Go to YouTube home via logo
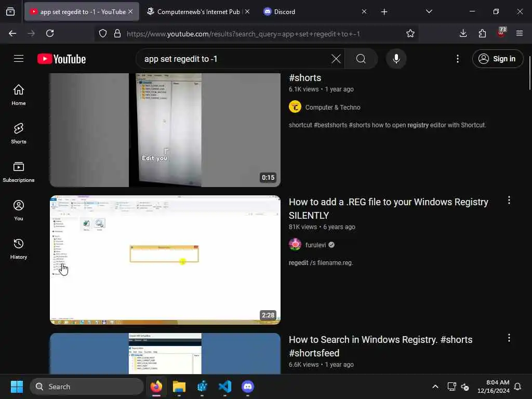Image resolution: width=532 pixels, height=399 pixels. click(61, 59)
